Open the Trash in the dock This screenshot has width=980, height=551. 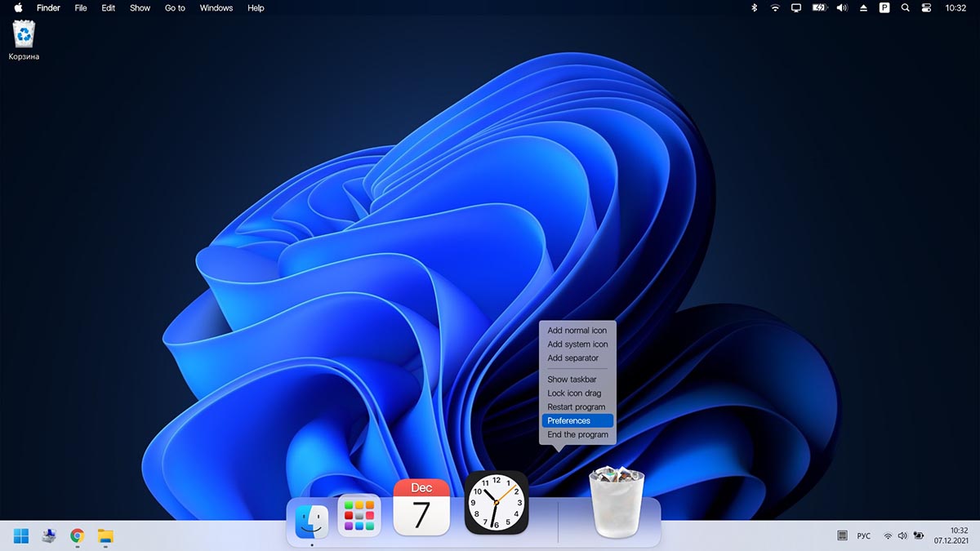(617, 503)
